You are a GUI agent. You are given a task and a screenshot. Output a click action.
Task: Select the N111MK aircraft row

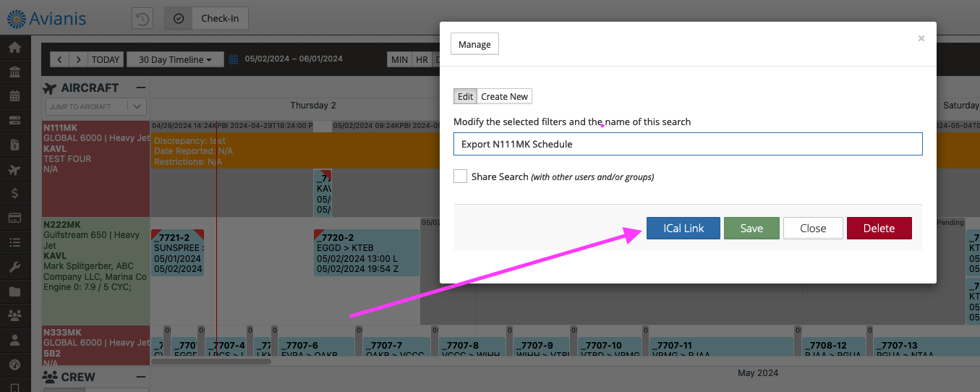pyautogui.click(x=95, y=169)
